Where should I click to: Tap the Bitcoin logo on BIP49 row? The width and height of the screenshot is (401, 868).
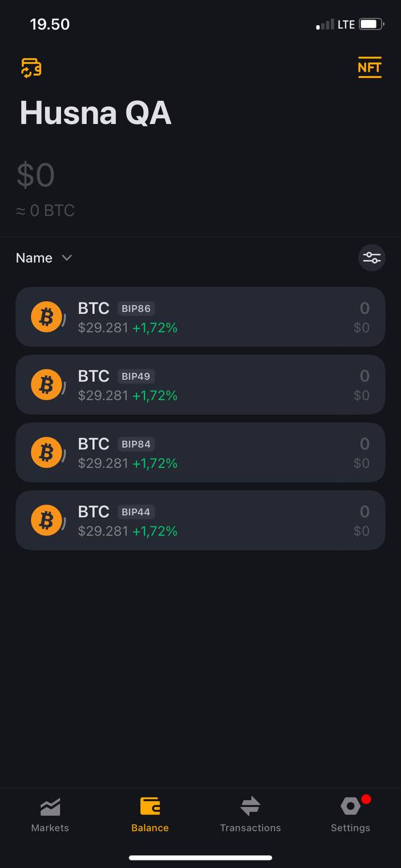47,384
